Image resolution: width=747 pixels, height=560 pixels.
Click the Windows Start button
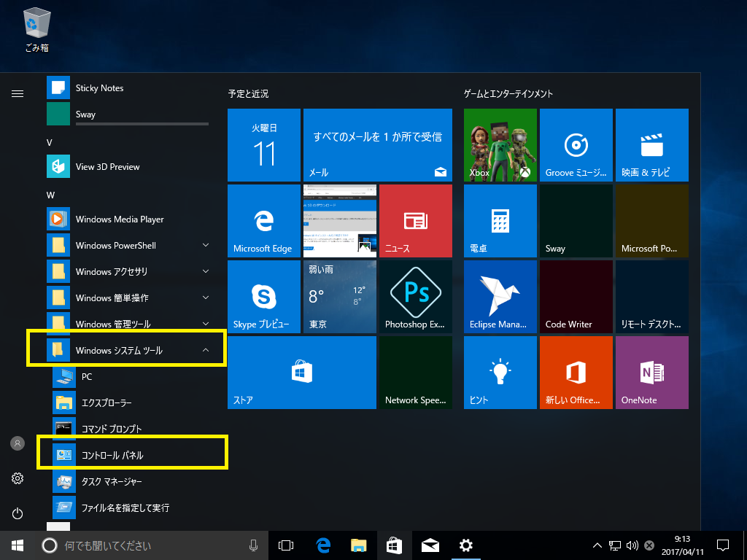pos(18,545)
